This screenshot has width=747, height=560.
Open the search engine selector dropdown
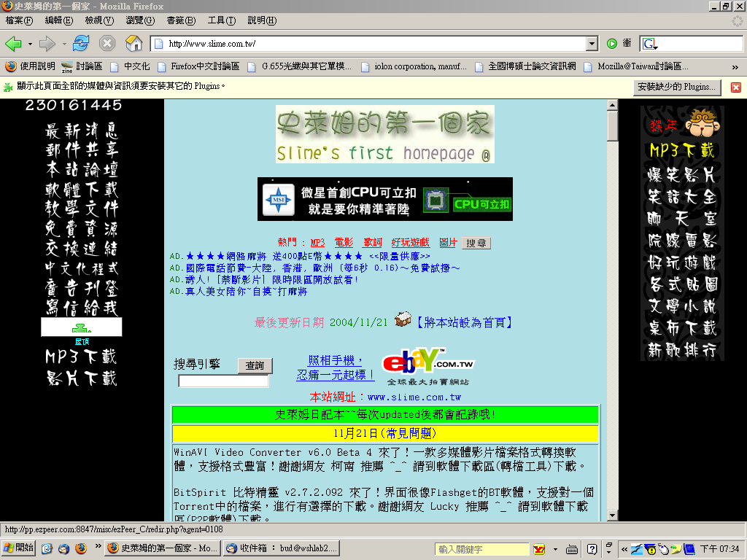(650, 44)
